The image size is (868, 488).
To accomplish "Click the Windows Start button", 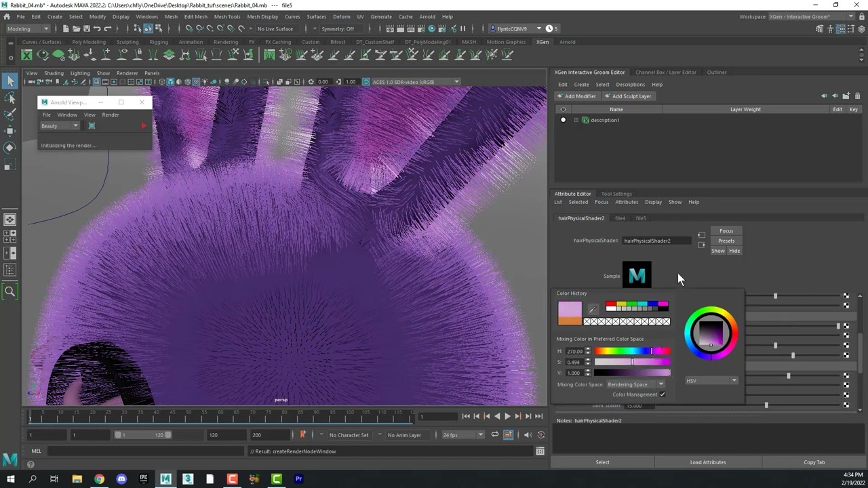I will (x=10, y=479).
